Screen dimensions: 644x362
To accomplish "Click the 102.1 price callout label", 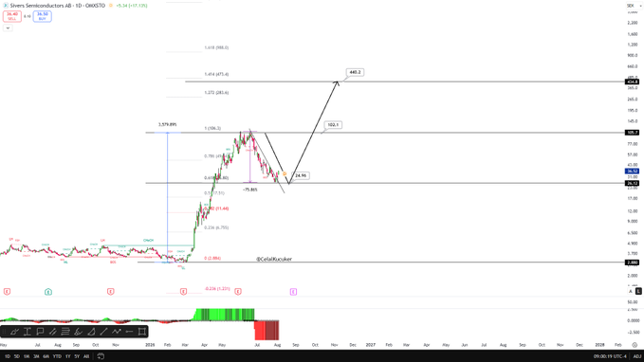I will point(333,125).
